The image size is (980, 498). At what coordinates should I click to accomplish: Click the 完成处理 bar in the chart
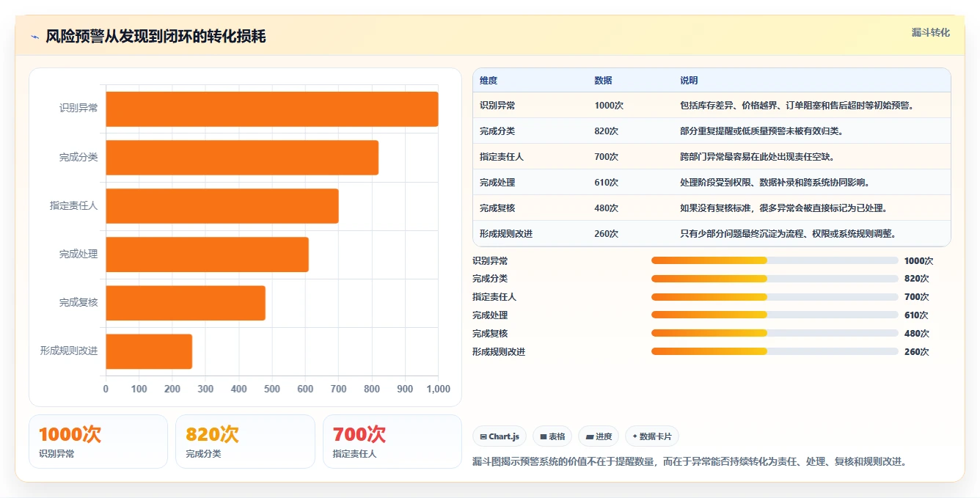208,255
